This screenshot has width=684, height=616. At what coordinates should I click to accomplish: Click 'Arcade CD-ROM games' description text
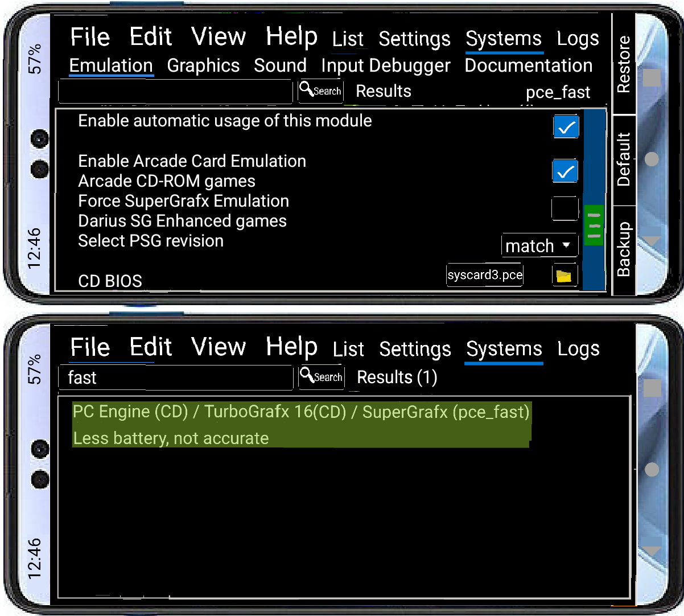(167, 181)
